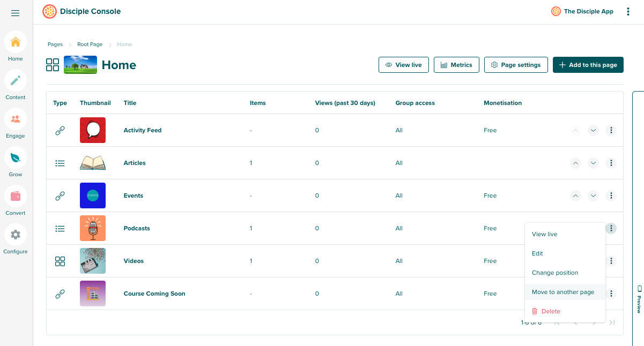The height and width of the screenshot is (346, 644).
Task: Navigate to Root Page via the breadcrumb
Action: coord(90,44)
